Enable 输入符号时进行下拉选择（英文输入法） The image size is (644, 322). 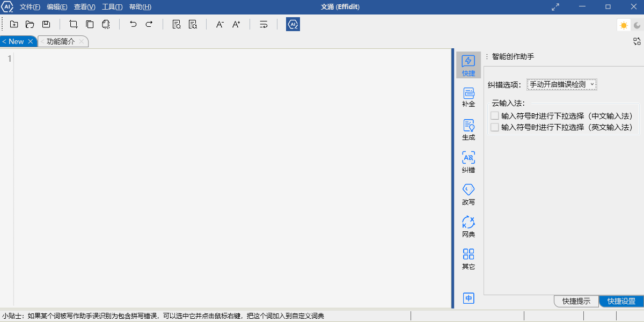pos(494,127)
